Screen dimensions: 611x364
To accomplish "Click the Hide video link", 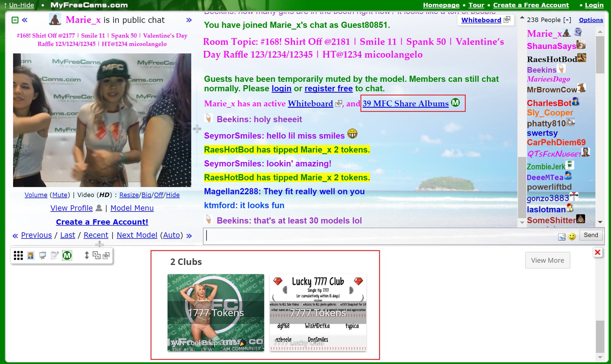I will click(173, 195).
